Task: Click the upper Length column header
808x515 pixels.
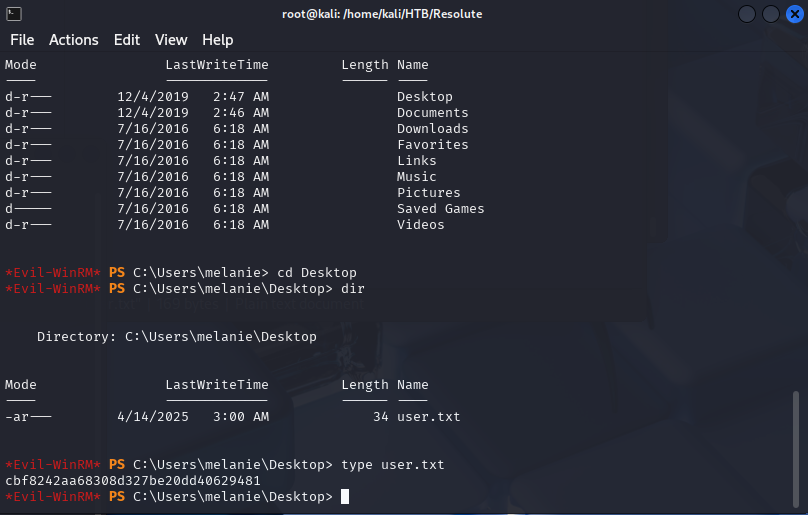Action: (x=365, y=65)
